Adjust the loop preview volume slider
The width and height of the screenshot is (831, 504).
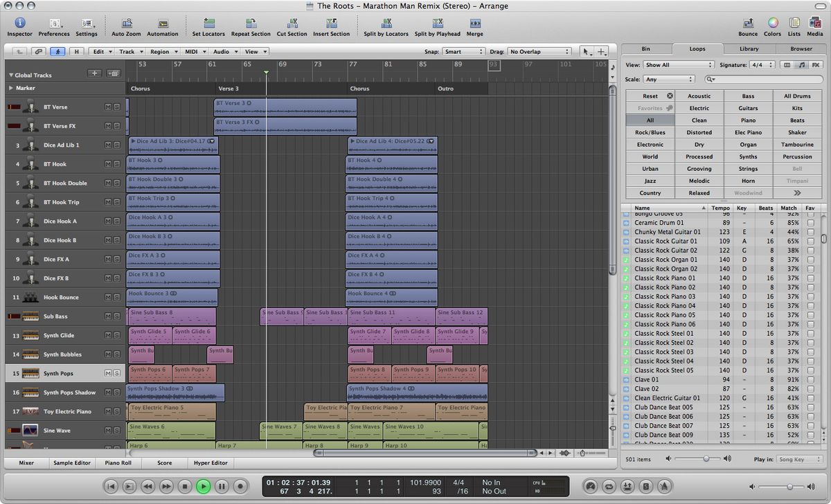tap(708, 458)
